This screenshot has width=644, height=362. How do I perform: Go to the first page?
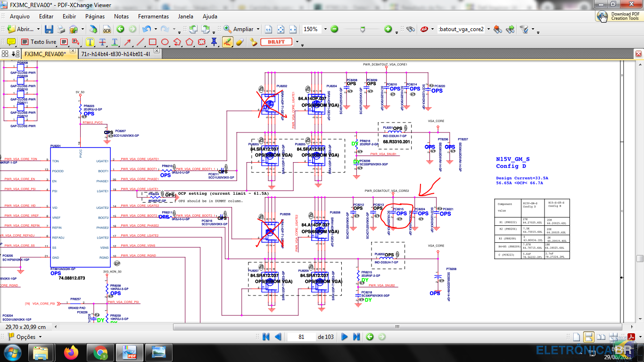[x=266, y=337]
